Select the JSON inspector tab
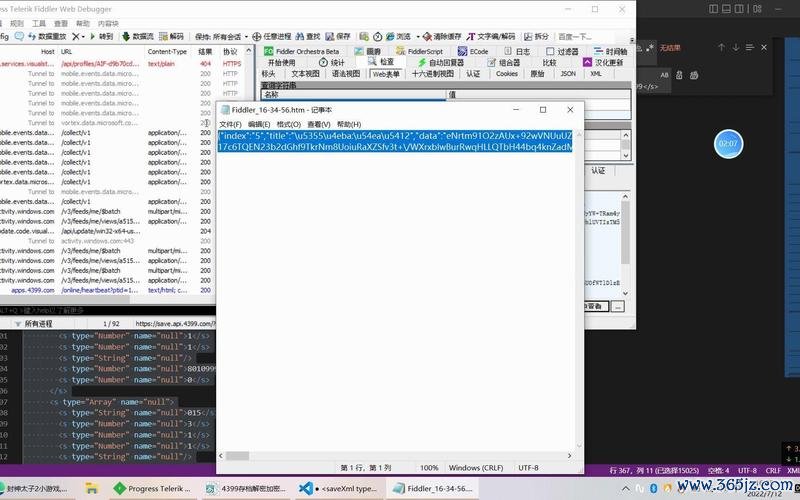Image resolution: width=800 pixels, height=500 pixels. (568, 73)
